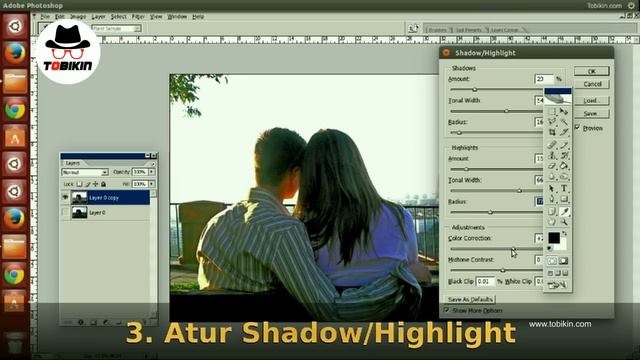The image size is (640, 360).
Task: Select the Zoom tool
Action: [564, 222]
